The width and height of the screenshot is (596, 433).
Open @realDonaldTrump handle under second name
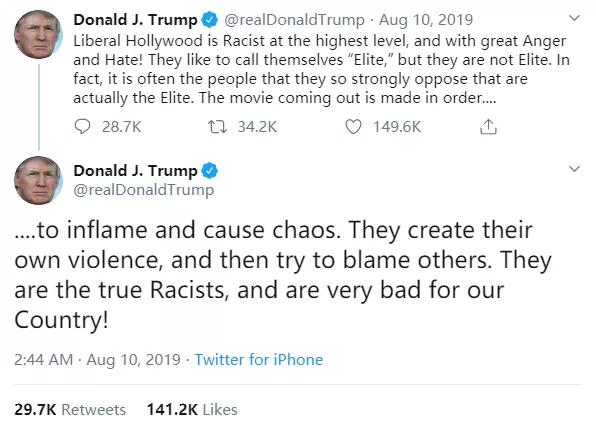click(144, 190)
